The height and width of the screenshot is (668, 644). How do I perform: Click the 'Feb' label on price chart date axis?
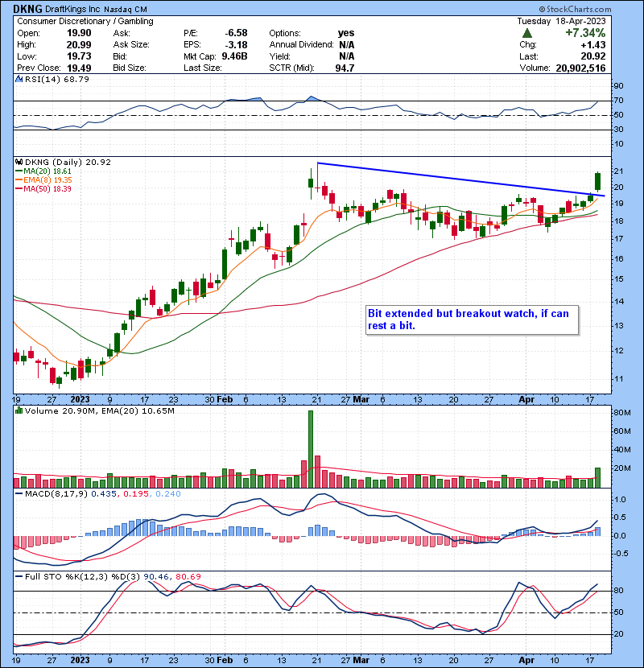(225, 400)
